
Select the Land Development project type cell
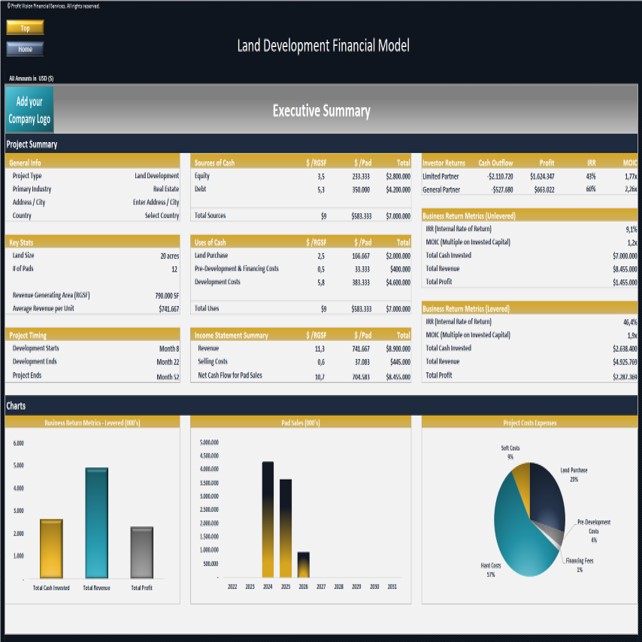157,175
